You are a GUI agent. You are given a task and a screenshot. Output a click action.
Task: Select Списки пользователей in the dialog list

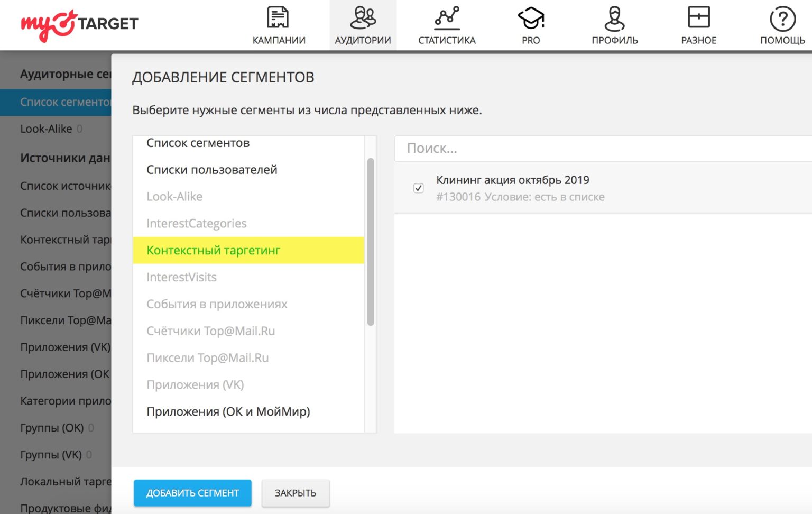click(211, 170)
